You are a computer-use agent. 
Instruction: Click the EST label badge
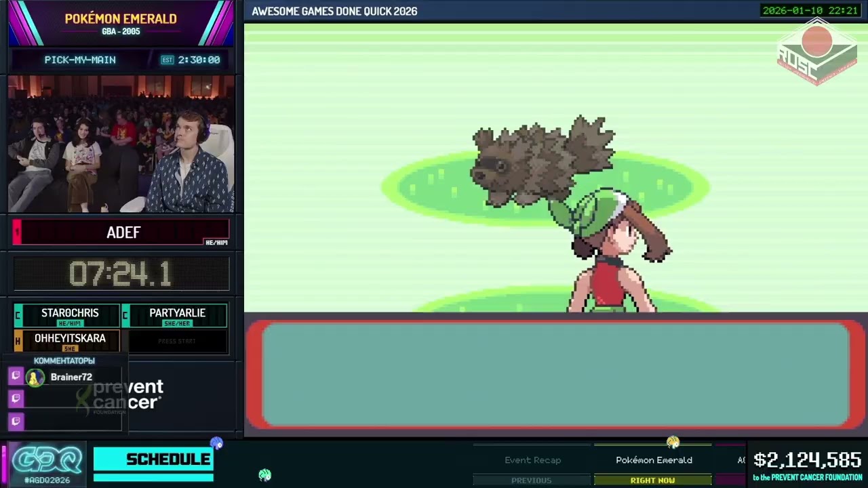tap(167, 60)
